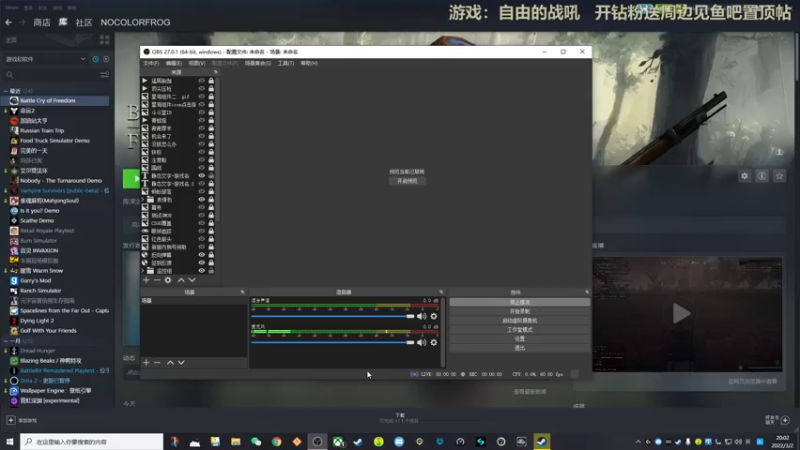800x450 pixels.
Task: Click the Steam library search field
Action: coord(51,75)
